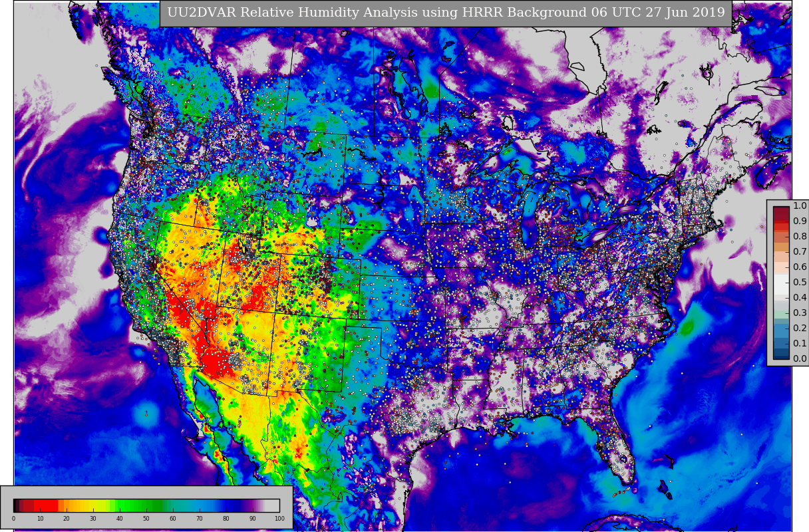The width and height of the screenshot is (809, 532).
Task: Click the bright red band of humidity colorbar
Action: [45, 505]
